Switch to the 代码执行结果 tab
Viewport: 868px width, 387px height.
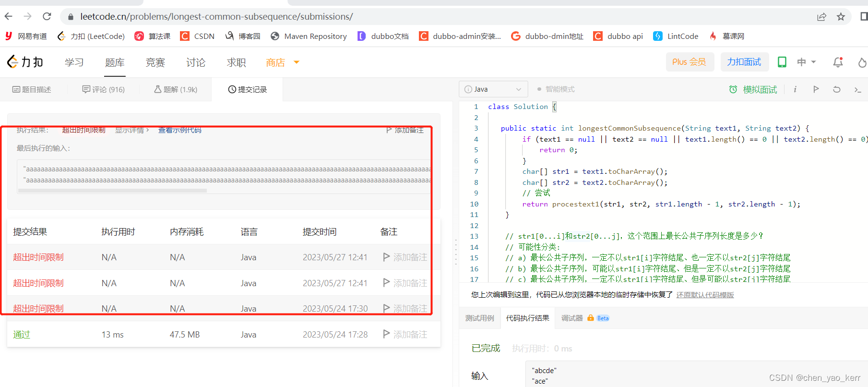point(528,318)
